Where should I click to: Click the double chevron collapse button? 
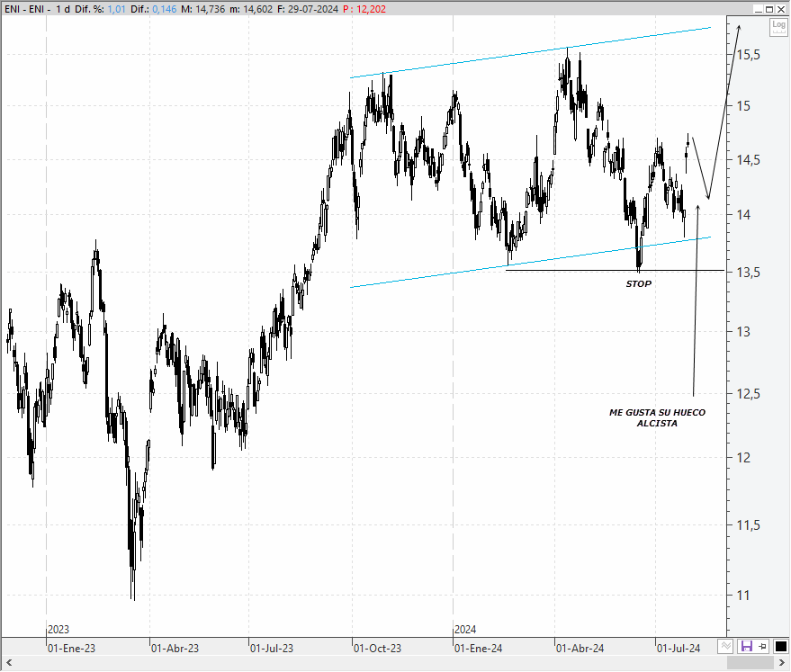725,646
